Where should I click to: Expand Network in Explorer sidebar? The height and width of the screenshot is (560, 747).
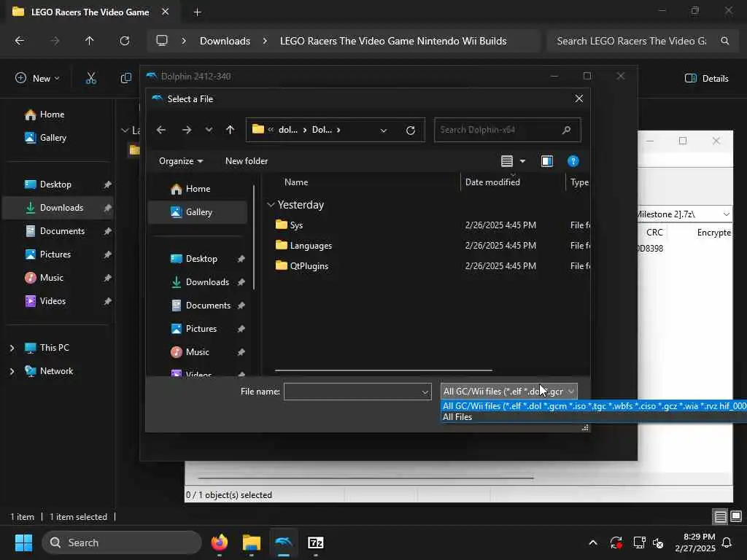point(12,371)
